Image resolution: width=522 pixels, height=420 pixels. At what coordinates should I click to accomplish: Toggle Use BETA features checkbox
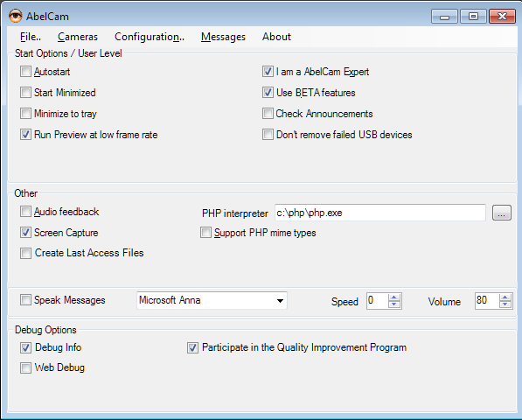pos(268,93)
